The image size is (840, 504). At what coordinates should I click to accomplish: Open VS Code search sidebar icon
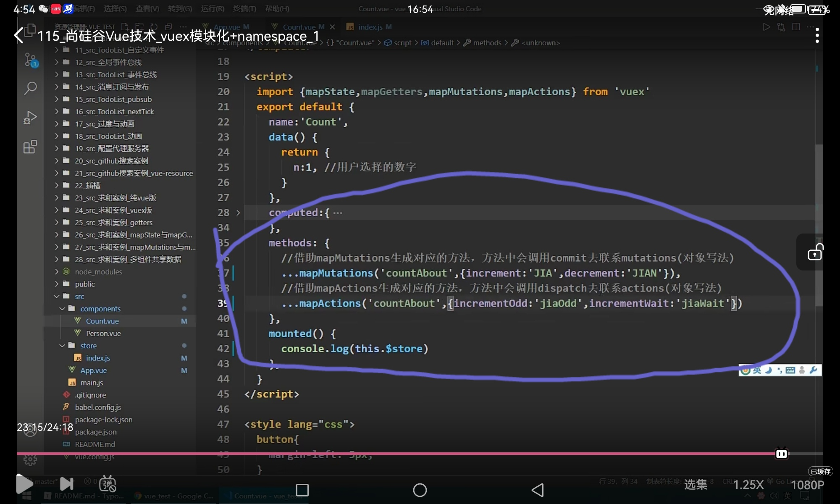pos(30,88)
